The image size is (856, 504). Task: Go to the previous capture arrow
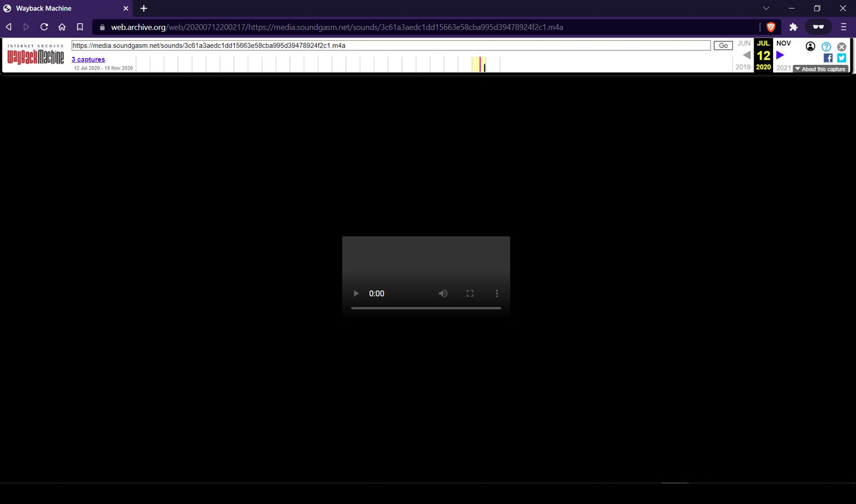pyautogui.click(x=747, y=55)
